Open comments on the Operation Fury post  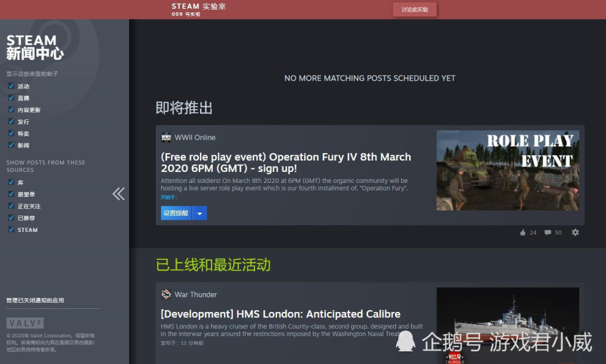(548, 233)
